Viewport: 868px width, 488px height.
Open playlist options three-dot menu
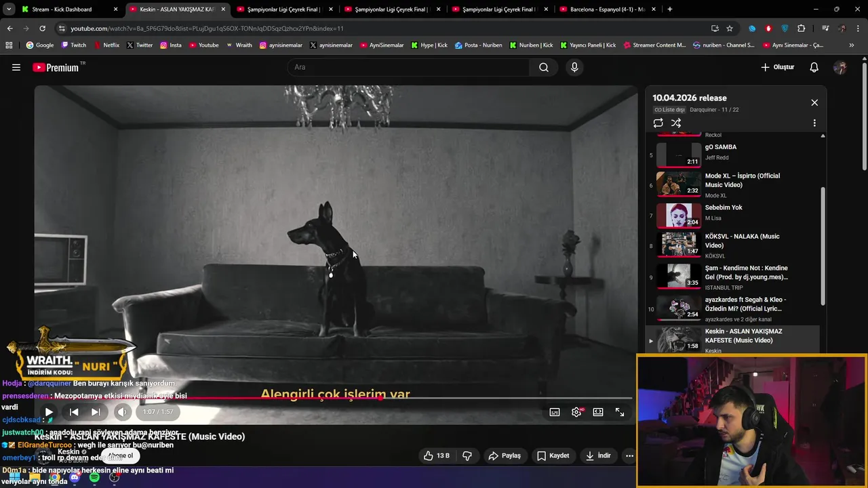tap(814, 123)
